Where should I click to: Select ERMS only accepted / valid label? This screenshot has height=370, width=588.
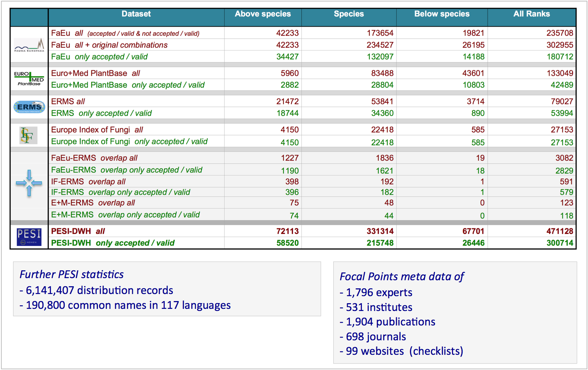tap(101, 113)
